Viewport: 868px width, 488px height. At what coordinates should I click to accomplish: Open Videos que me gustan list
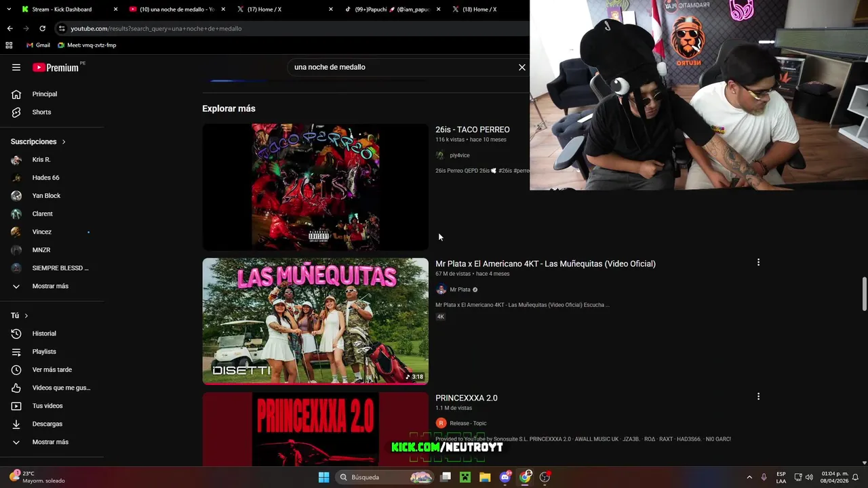coord(61,388)
